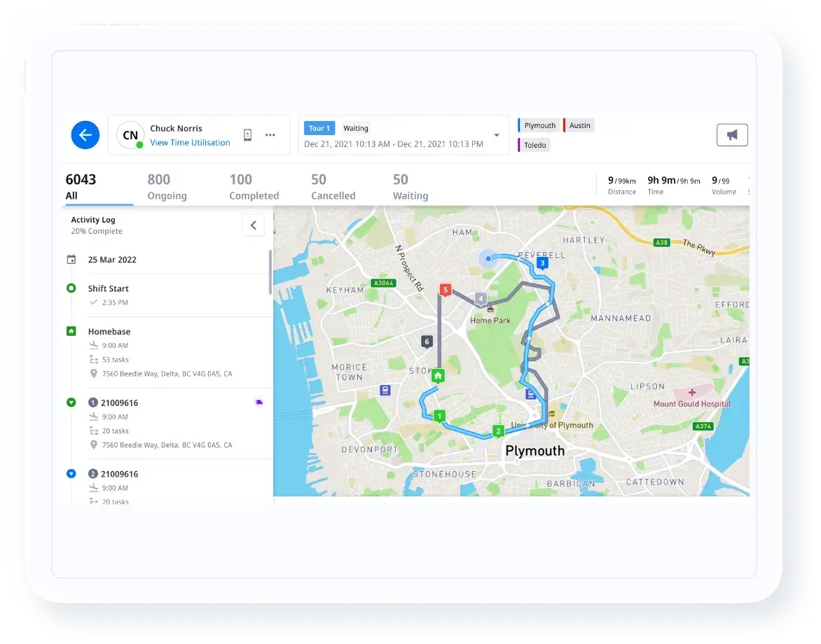Toggle the Toledo filter tag
The image size is (821, 644).
coord(534,145)
